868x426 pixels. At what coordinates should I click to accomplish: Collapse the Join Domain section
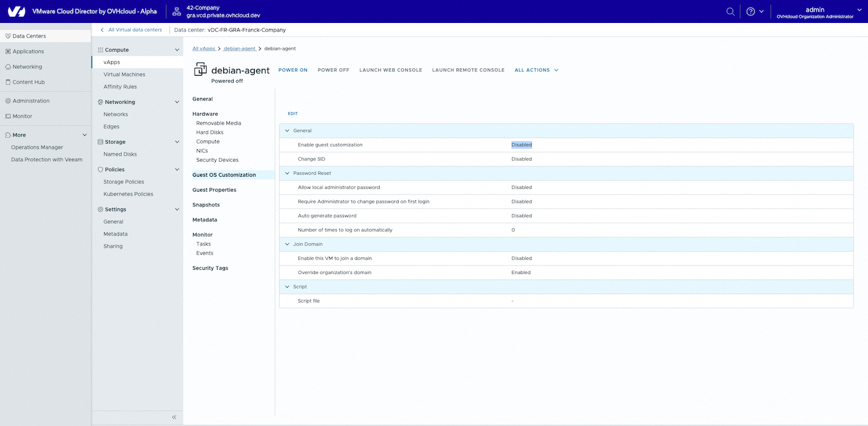(287, 244)
